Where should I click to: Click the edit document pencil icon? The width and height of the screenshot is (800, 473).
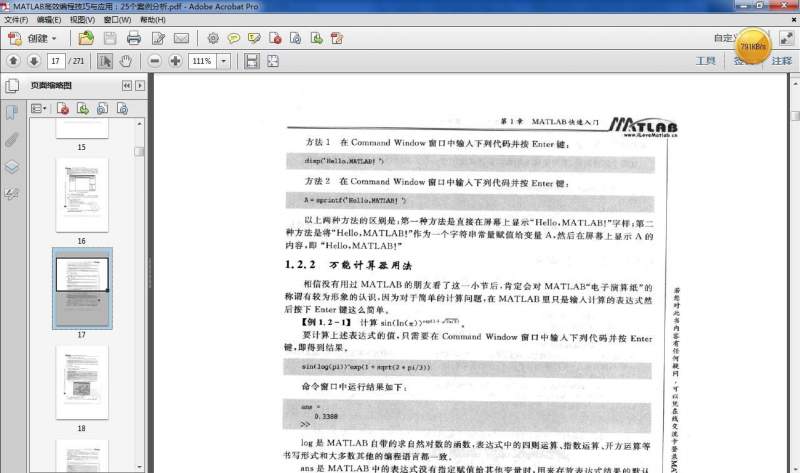click(158, 38)
